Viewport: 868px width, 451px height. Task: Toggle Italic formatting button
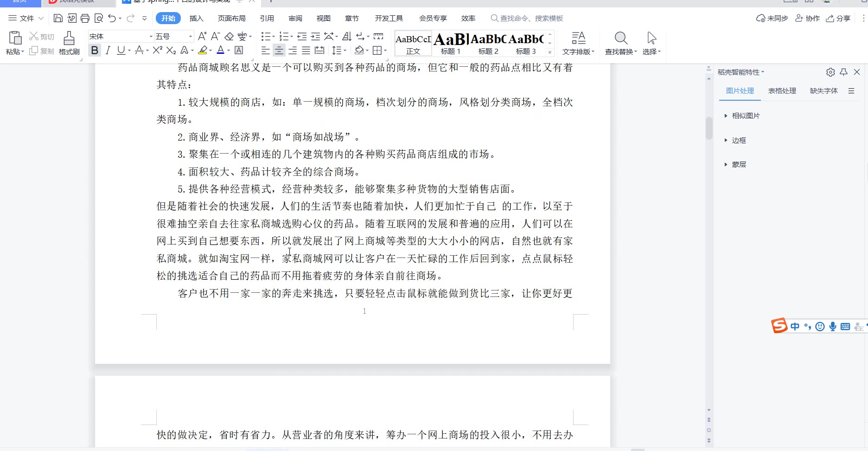coord(108,50)
